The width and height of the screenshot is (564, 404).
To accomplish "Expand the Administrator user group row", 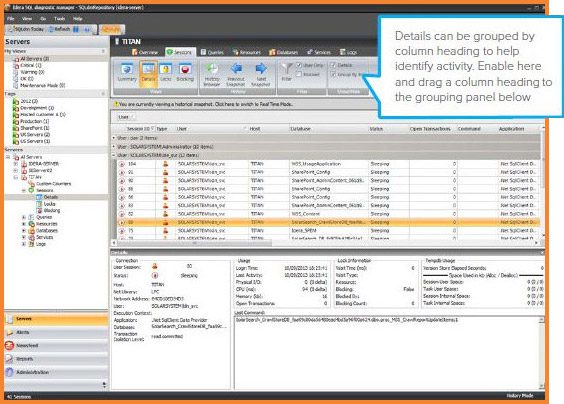I will 114,147.
